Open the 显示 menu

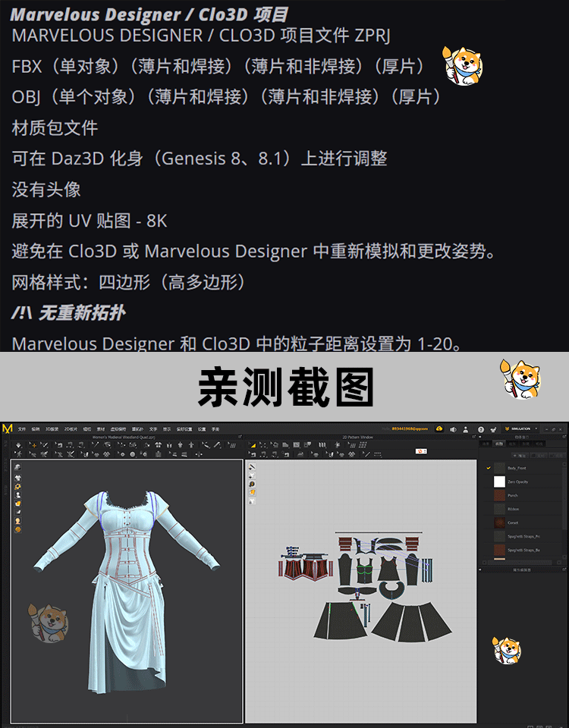coord(167,429)
